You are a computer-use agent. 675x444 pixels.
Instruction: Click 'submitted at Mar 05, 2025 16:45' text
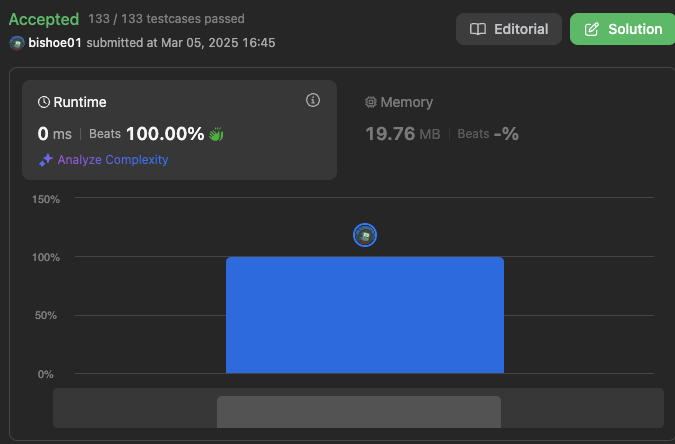point(181,43)
